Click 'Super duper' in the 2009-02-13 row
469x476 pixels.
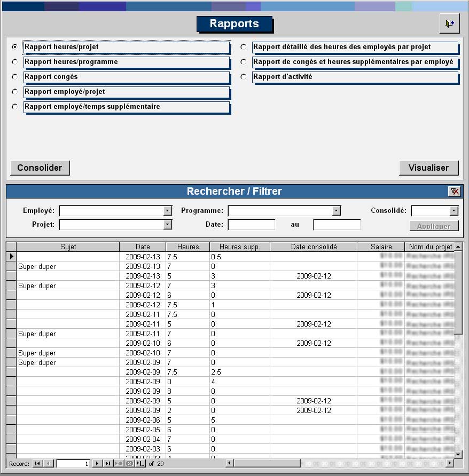click(x=37, y=266)
